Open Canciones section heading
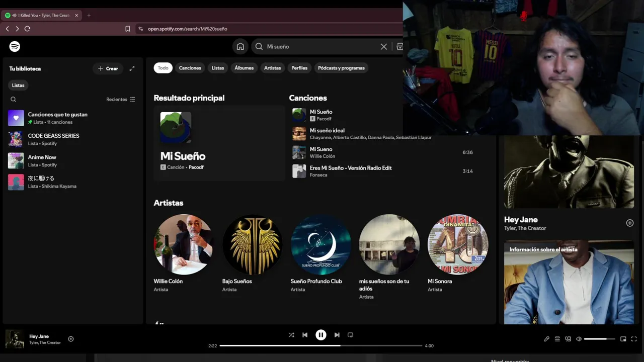This screenshot has height=362, width=644. 308,98
